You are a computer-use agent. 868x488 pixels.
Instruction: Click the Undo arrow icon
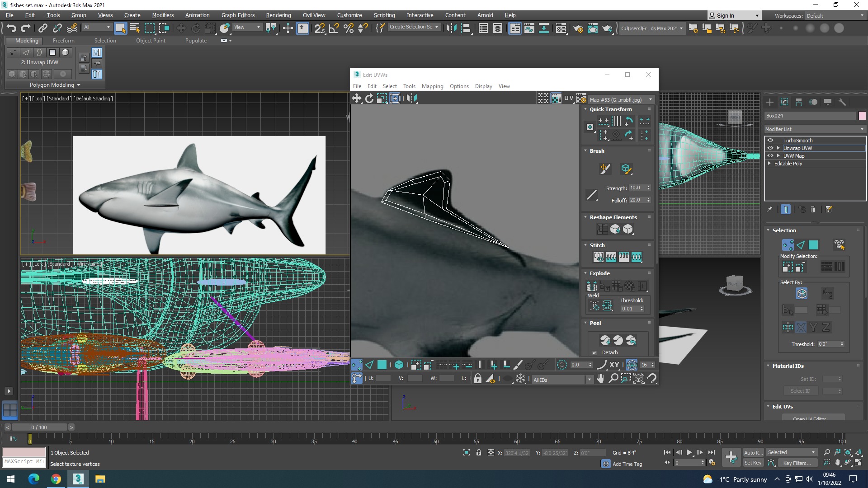coord(11,28)
